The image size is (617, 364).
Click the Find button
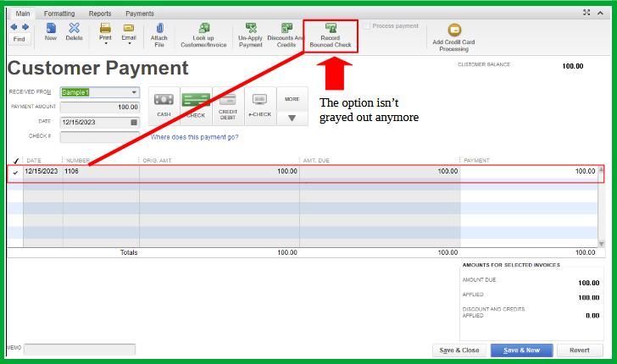tap(19, 39)
